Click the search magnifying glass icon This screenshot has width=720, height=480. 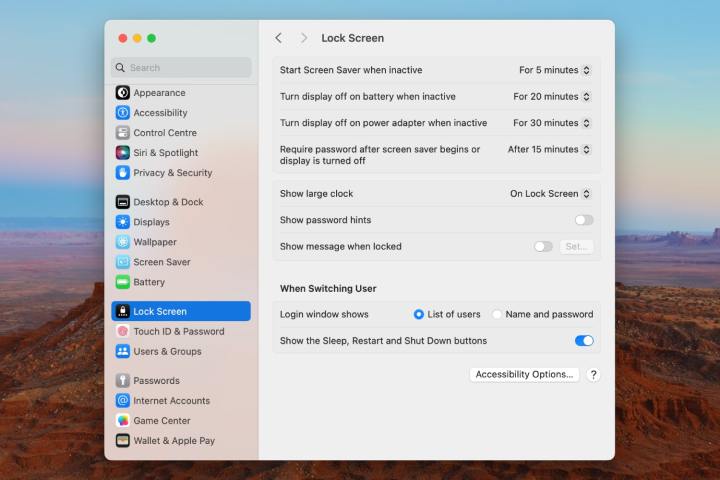pyautogui.click(x=120, y=68)
